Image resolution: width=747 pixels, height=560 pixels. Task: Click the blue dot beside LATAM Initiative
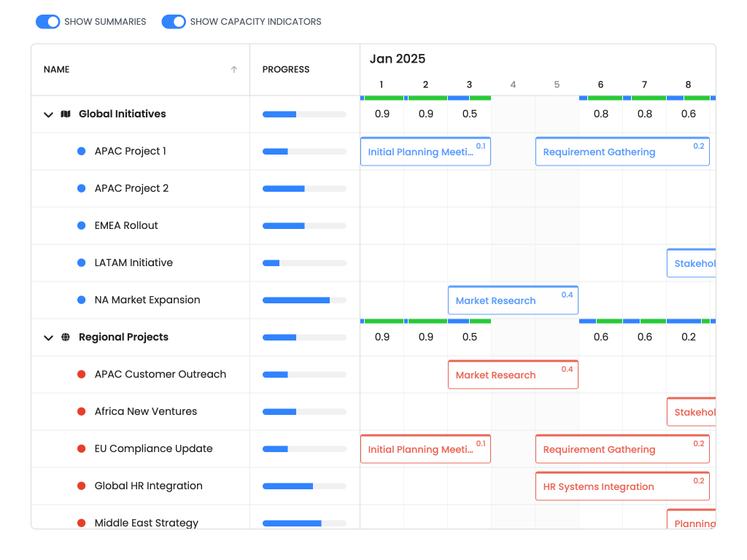coord(82,262)
